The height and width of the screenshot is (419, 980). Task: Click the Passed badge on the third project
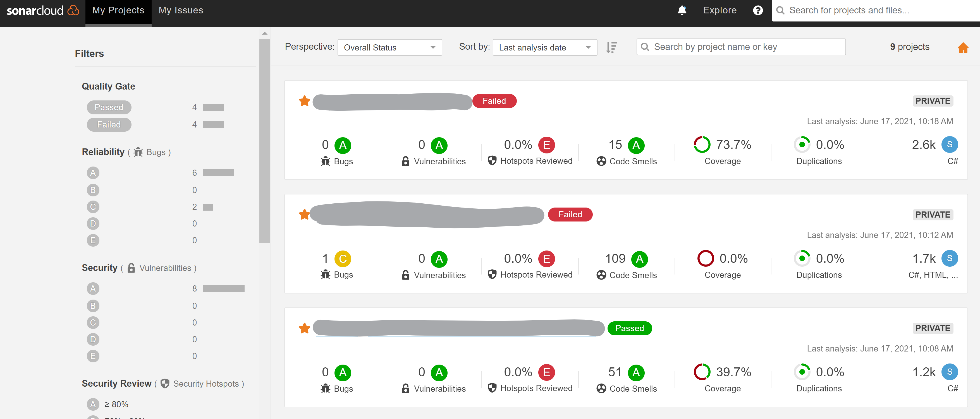coord(629,328)
